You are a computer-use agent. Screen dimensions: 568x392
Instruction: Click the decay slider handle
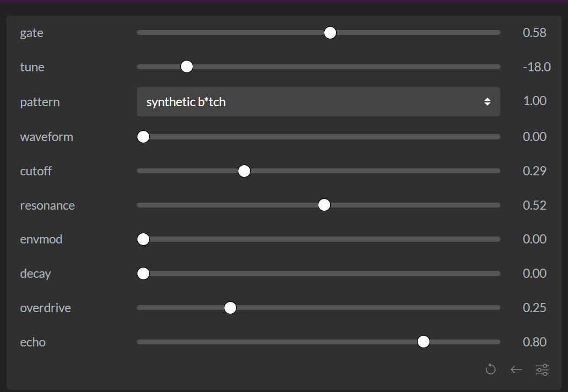click(143, 273)
